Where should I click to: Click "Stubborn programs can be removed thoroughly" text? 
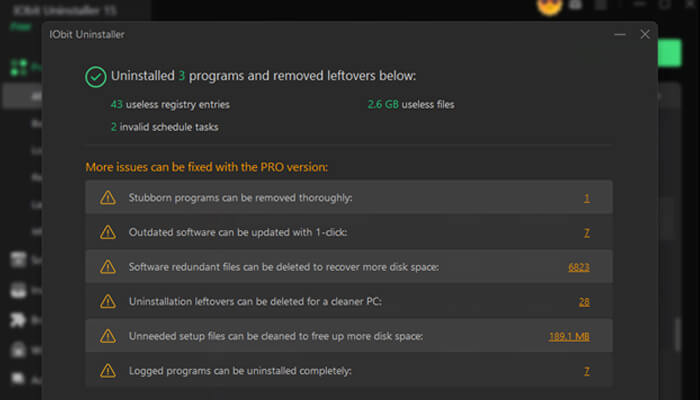(x=241, y=198)
